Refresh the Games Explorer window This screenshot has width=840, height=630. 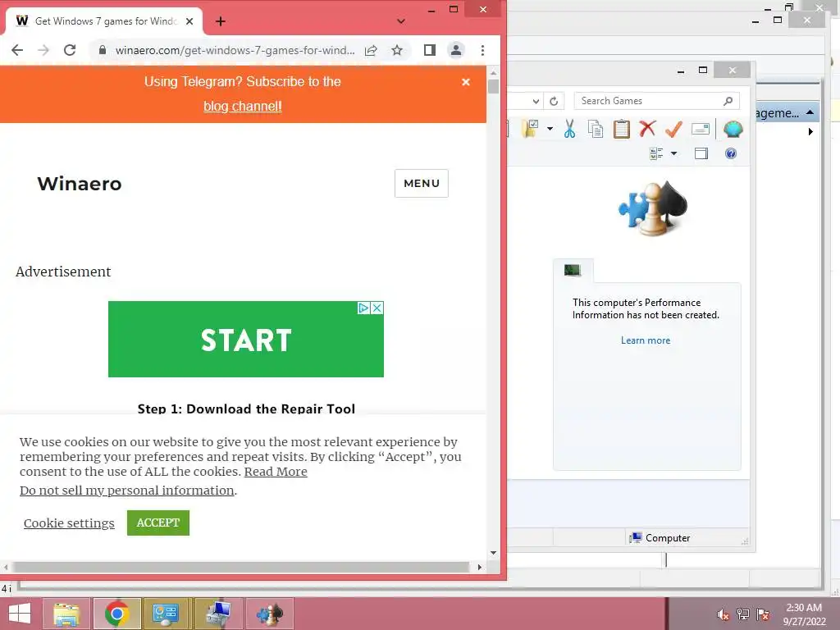(x=554, y=101)
